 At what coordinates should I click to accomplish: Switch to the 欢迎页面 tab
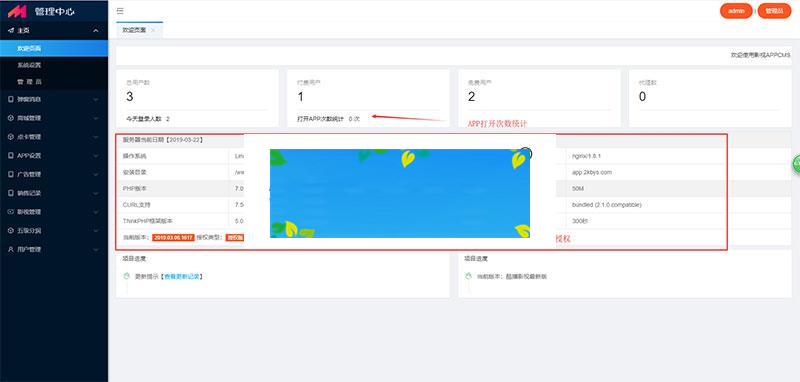[134, 30]
